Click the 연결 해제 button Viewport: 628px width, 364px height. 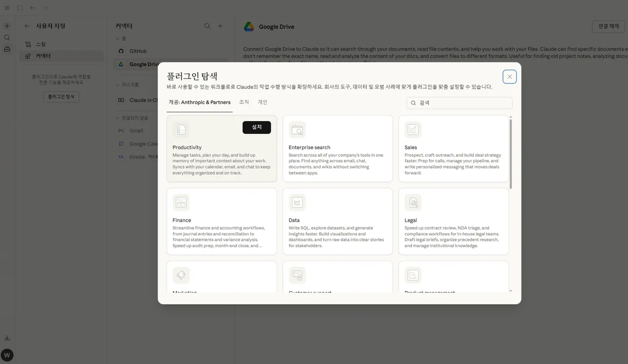609,26
